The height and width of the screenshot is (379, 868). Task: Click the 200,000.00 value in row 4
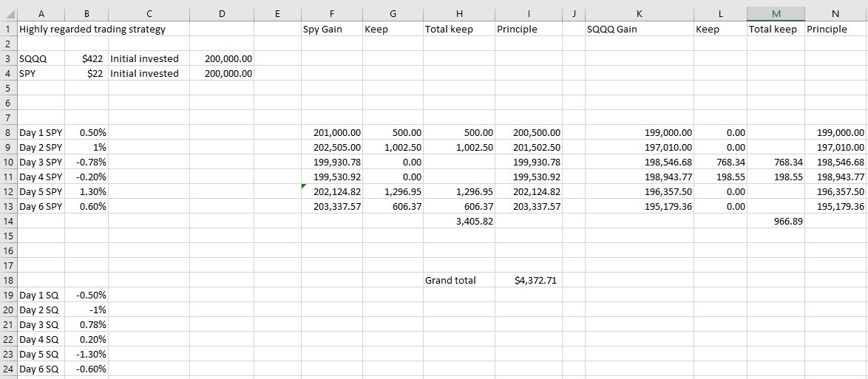pyautogui.click(x=221, y=74)
